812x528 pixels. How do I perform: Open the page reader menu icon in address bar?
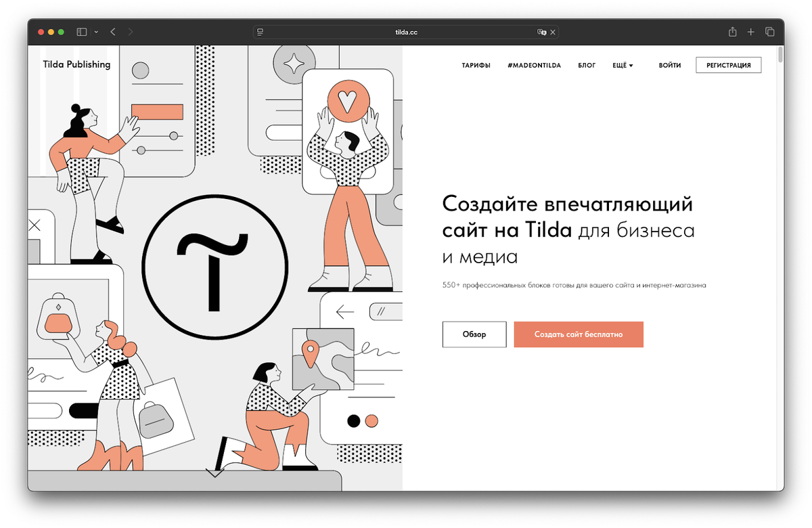pos(260,32)
